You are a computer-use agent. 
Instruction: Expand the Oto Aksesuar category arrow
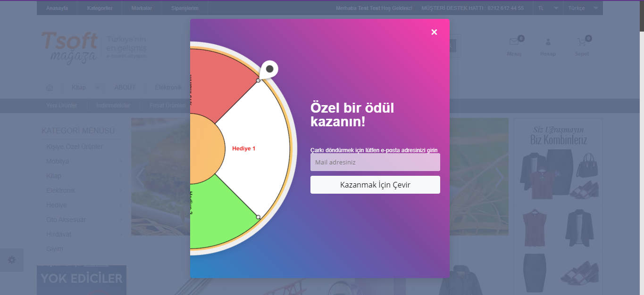[121, 220]
